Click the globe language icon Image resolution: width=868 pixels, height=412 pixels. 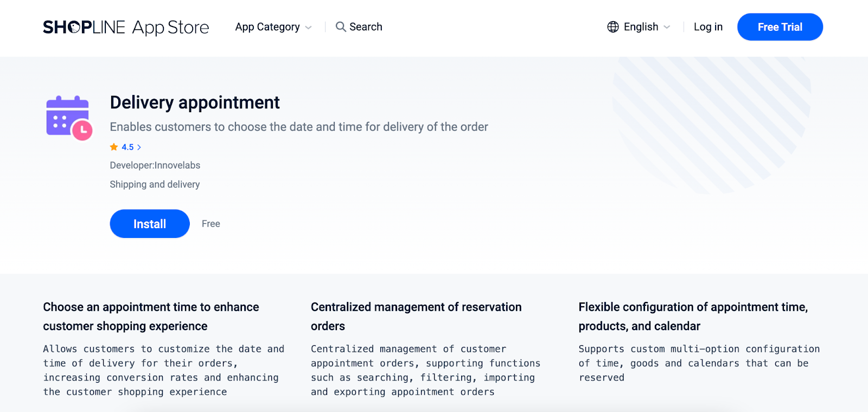pos(613,27)
